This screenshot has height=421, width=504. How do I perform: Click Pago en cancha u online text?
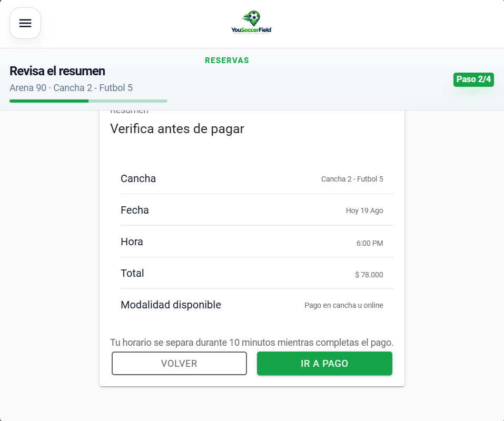tap(343, 305)
